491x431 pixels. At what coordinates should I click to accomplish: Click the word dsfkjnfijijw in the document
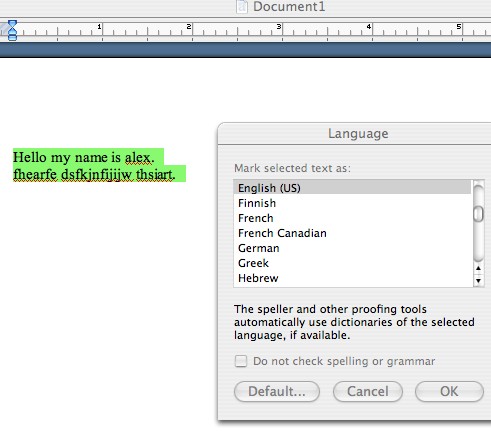pos(97,175)
